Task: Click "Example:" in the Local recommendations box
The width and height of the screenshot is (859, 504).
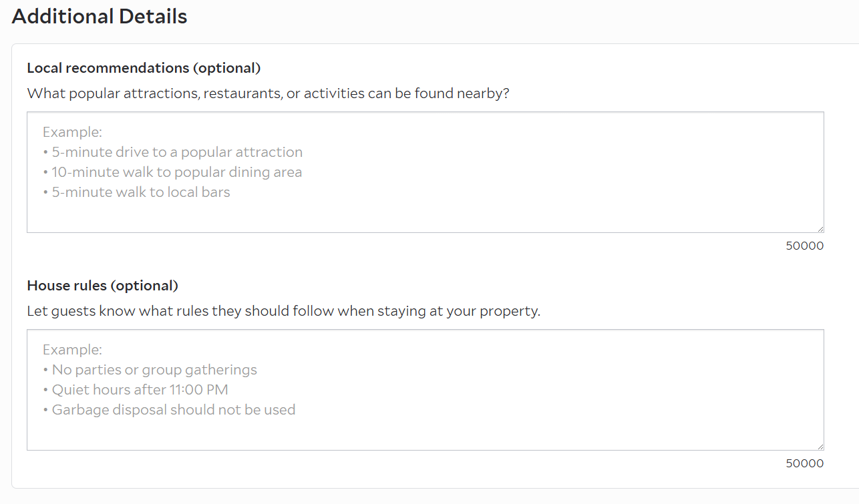Action: pyautogui.click(x=72, y=132)
